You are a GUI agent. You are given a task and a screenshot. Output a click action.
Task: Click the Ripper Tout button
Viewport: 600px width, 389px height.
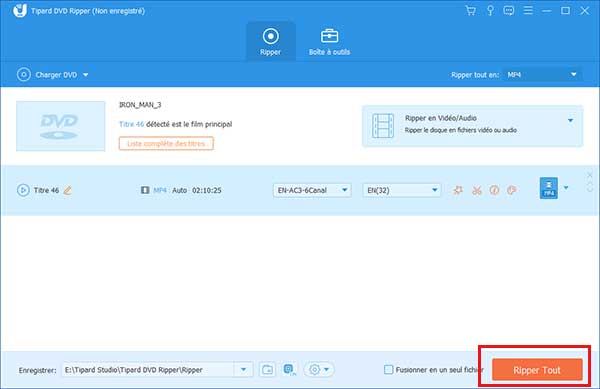[537, 370]
